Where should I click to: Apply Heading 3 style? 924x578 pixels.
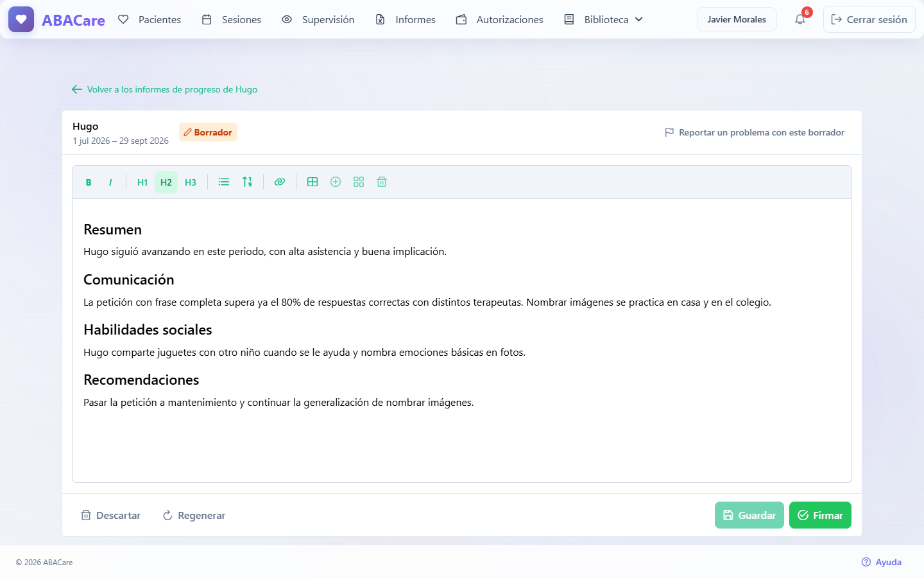191,182
